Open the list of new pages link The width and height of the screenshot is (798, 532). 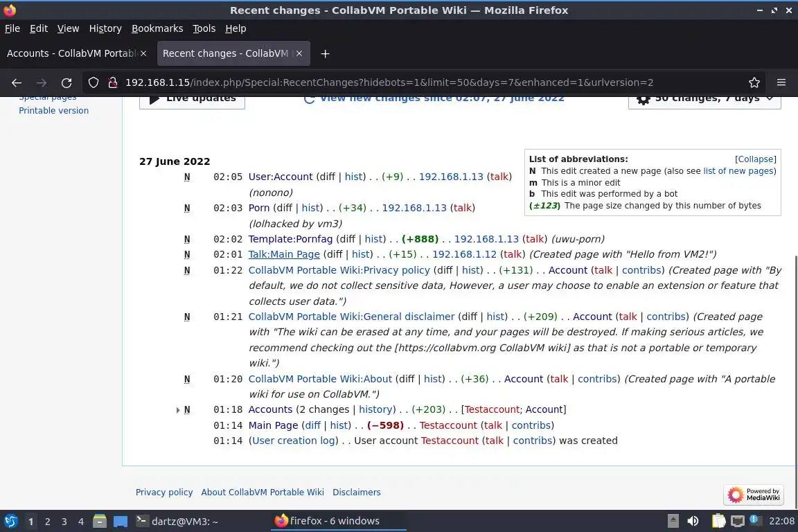(738, 171)
